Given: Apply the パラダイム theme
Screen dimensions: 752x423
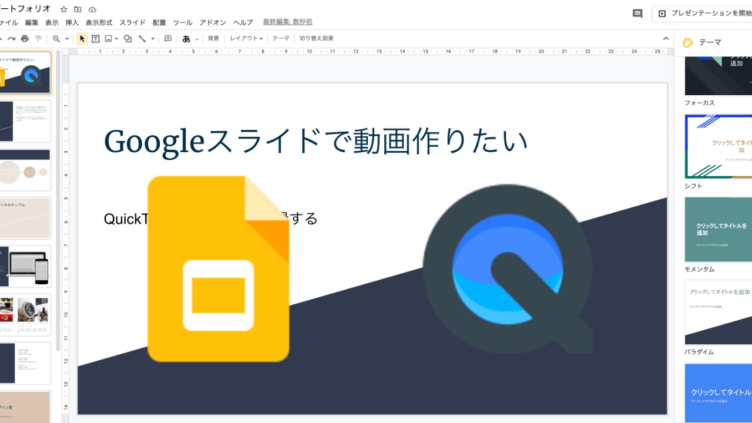Looking at the screenshot, I should pyautogui.click(x=718, y=312).
